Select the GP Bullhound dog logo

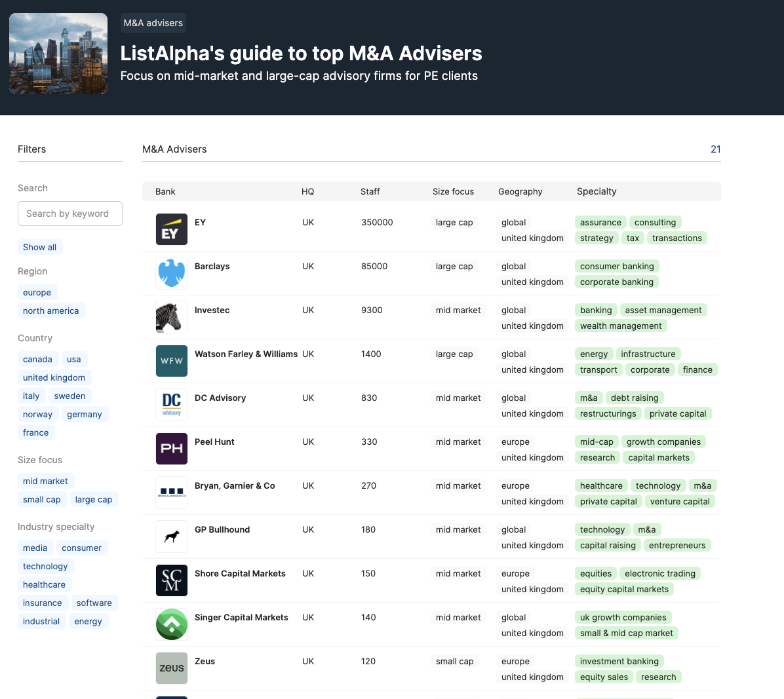click(x=172, y=537)
